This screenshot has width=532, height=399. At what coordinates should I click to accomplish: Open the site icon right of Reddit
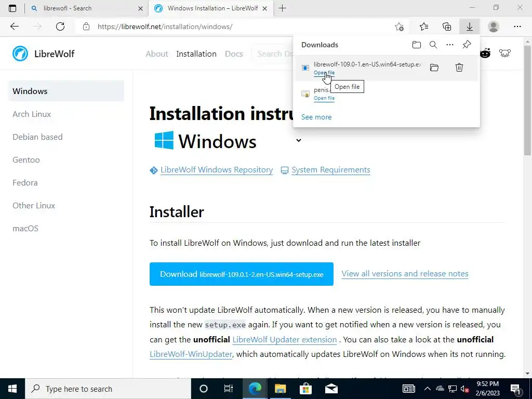[x=505, y=54]
